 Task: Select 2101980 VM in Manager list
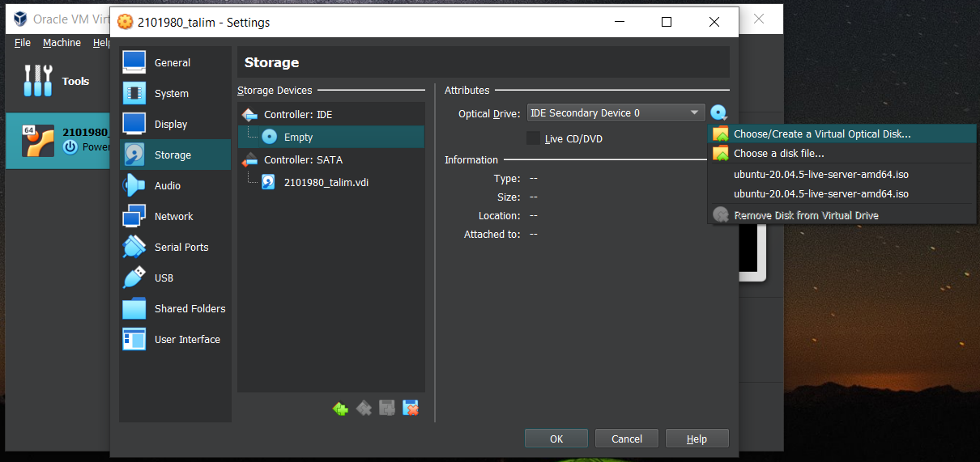[x=58, y=141]
